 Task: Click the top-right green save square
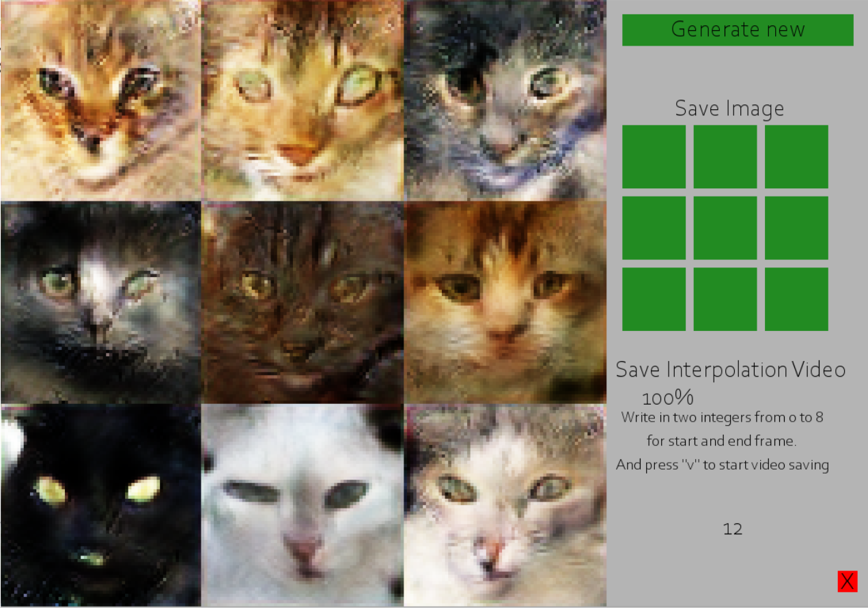pyautogui.click(x=796, y=157)
